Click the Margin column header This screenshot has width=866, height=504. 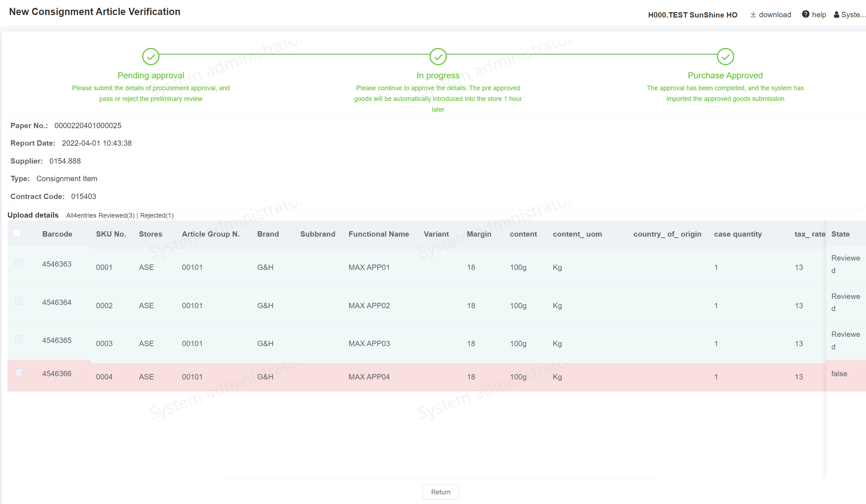click(x=479, y=234)
